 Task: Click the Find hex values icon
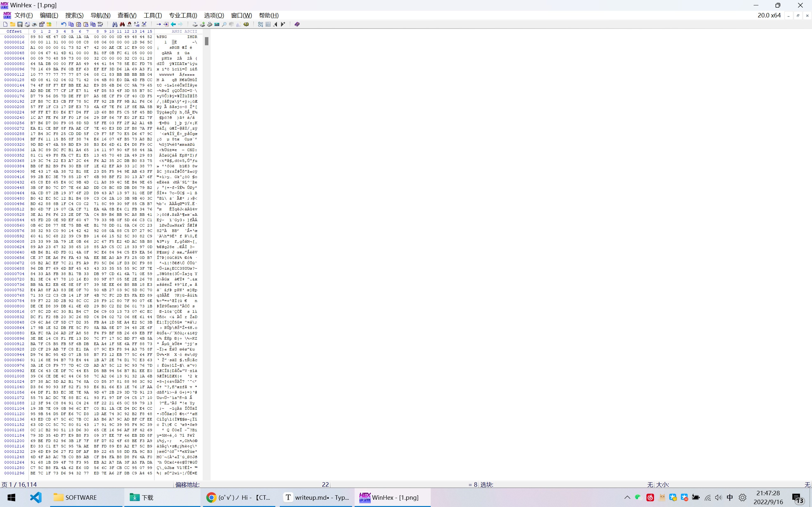(129, 24)
